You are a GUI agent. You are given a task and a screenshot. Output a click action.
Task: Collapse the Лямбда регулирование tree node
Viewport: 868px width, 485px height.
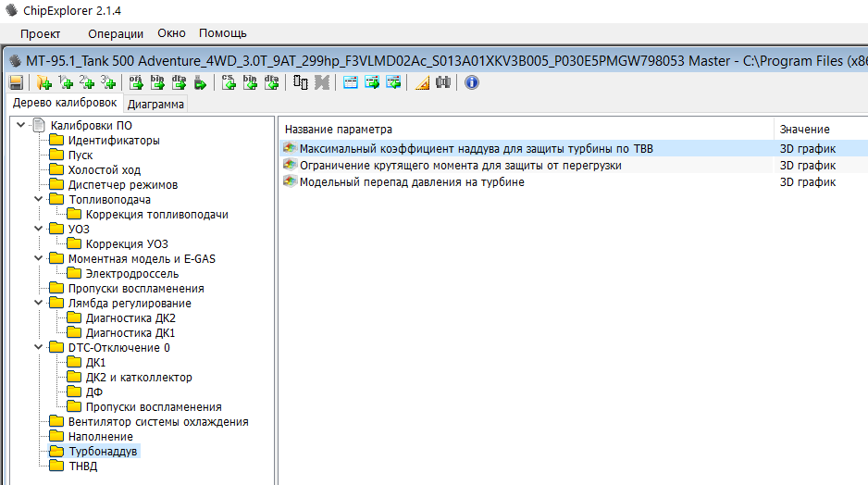click(x=38, y=304)
